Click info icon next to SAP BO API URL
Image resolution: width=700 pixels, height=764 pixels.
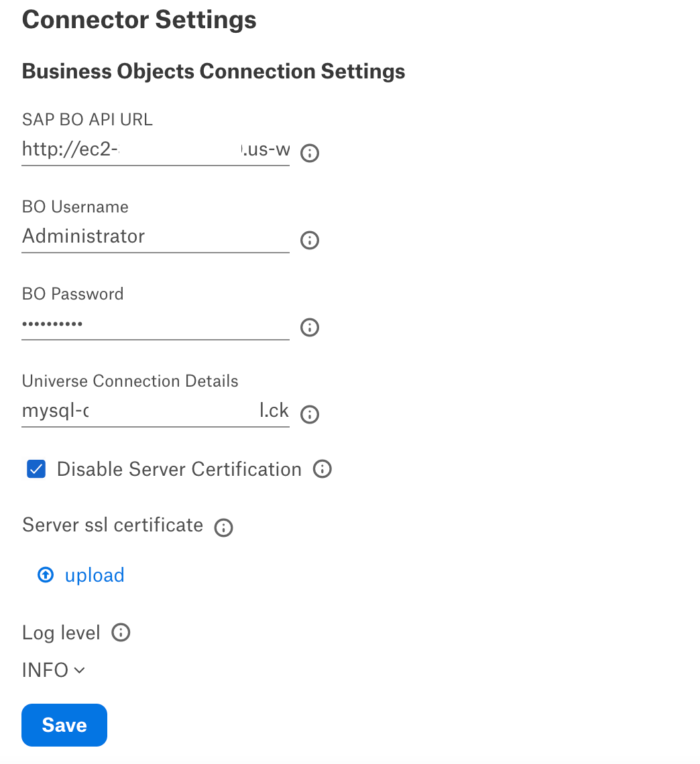(310, 153)
